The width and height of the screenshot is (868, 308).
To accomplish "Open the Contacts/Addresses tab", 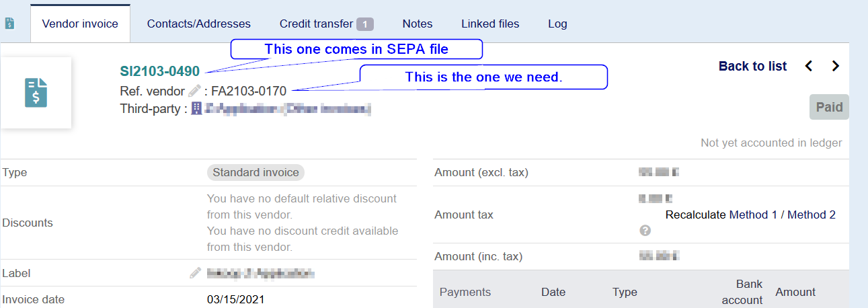I will [199, 24].
